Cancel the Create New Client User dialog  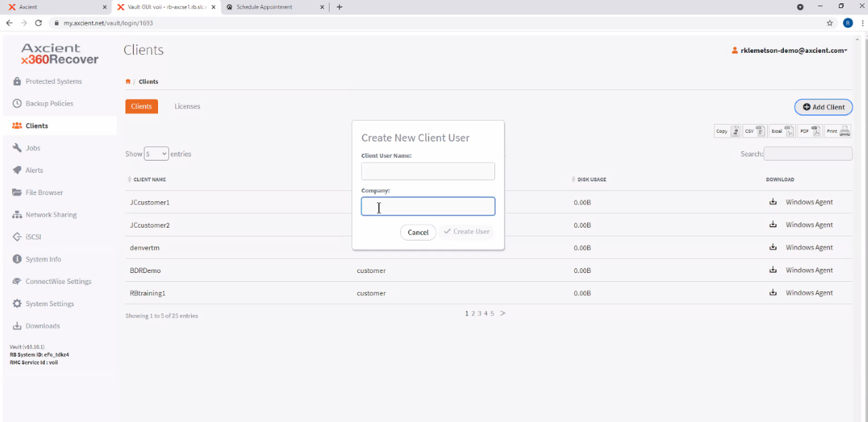click(x=418, y=232)
